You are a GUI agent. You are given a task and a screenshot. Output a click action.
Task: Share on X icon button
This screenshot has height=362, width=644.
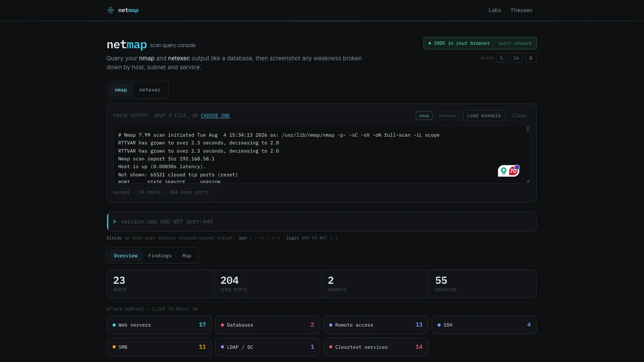tap(501, 58)
